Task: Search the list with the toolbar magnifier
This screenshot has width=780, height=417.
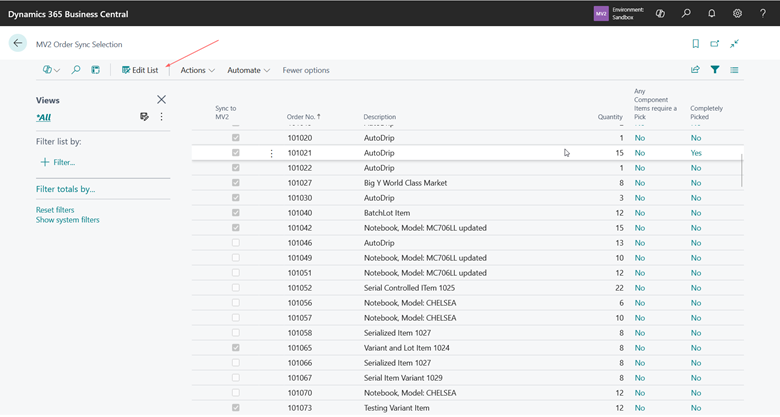Action: click(x=76, y=70)
